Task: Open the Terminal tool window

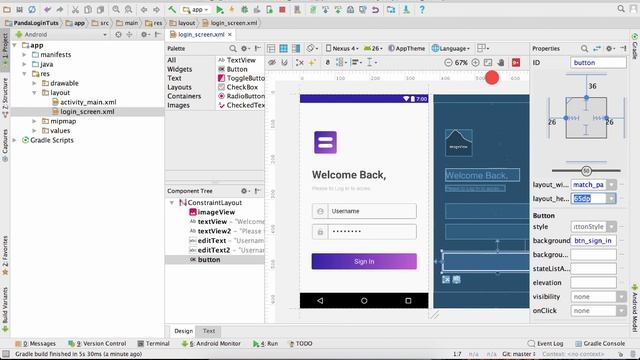Action: click(153, 344)
